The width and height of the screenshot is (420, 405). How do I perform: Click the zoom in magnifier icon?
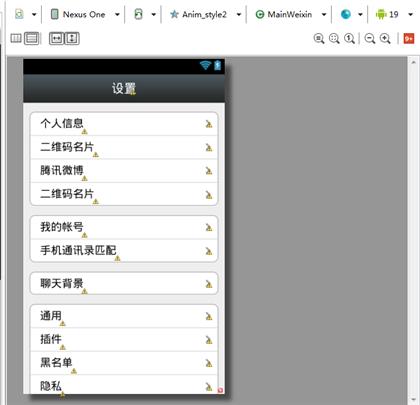(385, 39)
